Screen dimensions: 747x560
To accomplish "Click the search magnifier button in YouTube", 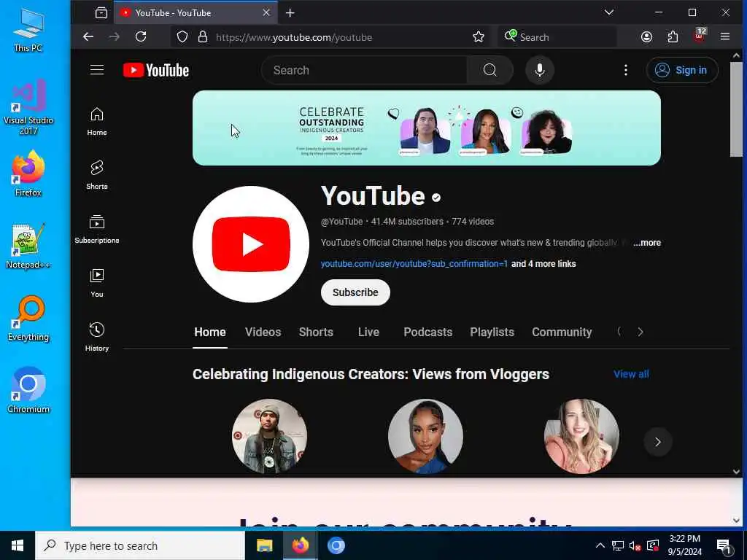I will click(x=489, y=70).
